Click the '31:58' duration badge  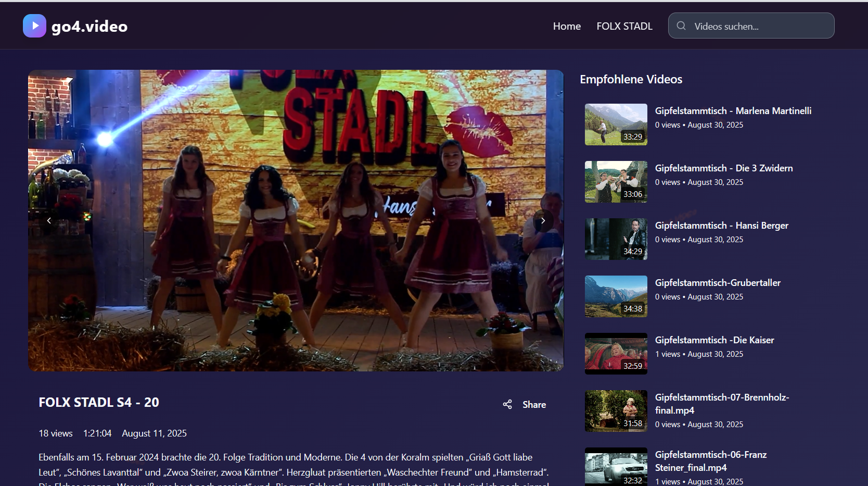coord(633,423)
